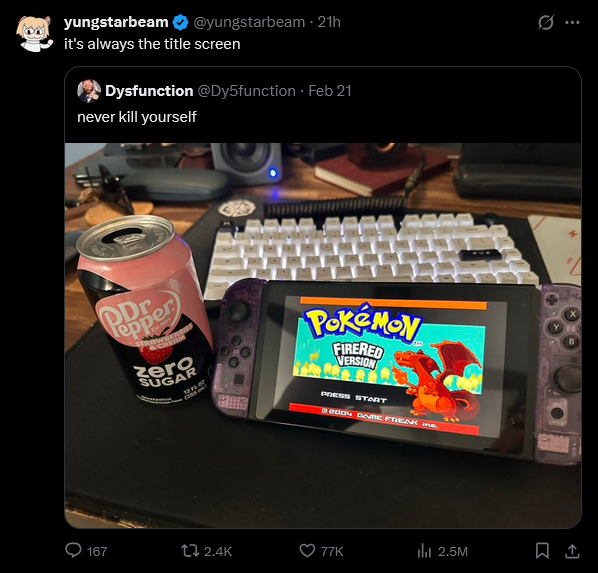Open the three-dot more options menu

572,23
